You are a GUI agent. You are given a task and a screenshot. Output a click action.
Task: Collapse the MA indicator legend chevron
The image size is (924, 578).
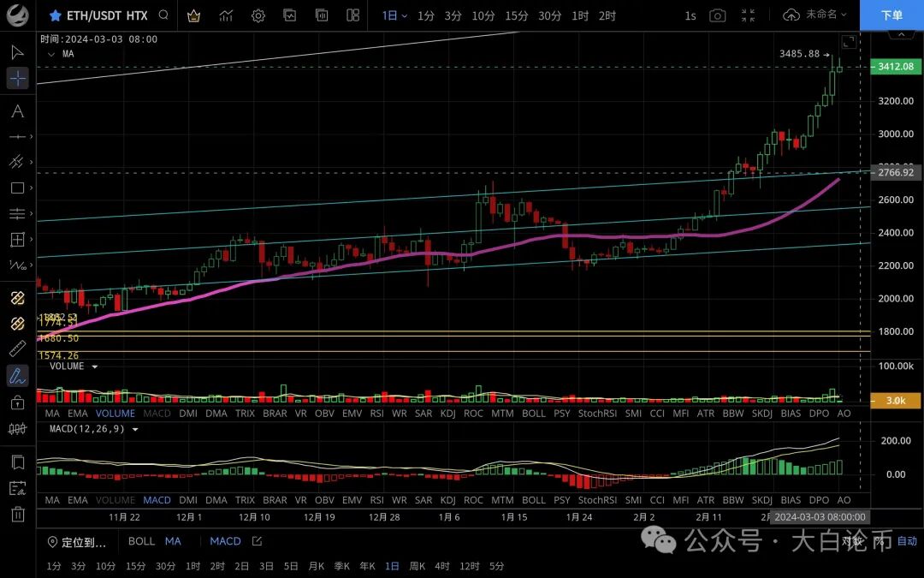pyautogui.click(x=51, y=54)
